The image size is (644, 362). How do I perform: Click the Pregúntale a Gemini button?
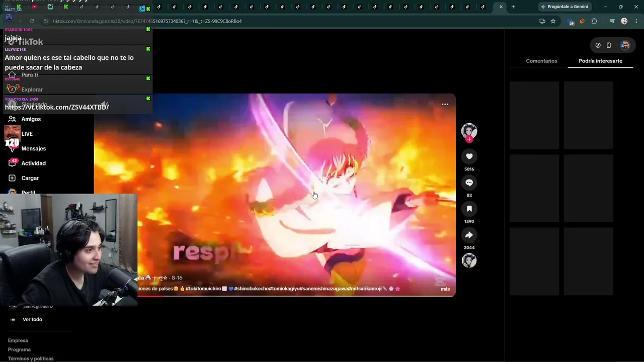tap(564, 7)
